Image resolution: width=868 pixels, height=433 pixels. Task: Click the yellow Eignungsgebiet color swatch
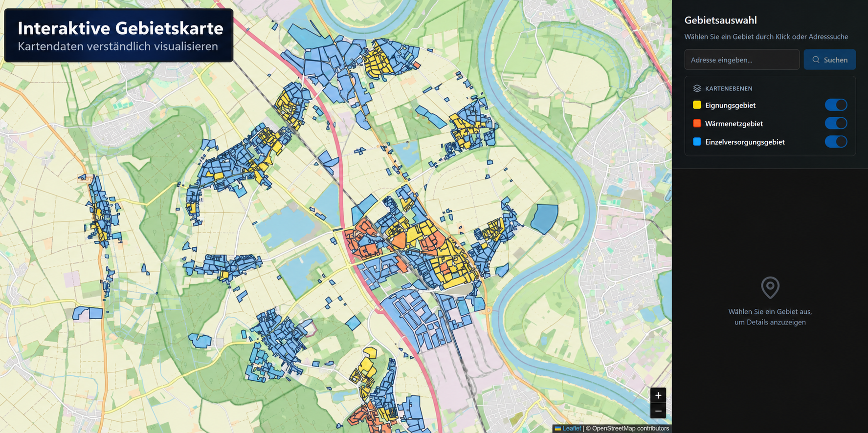pyautogui.click(x=697, y=105)
